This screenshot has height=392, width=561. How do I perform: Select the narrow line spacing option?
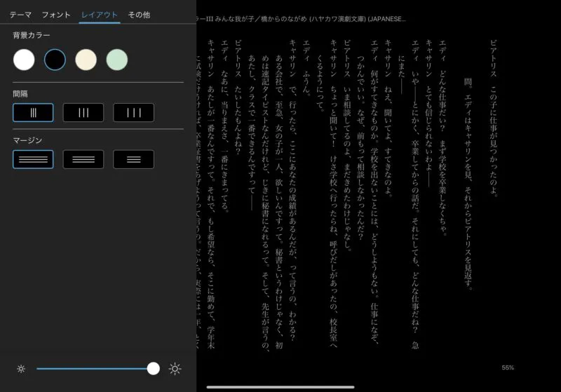click(33, 113)
